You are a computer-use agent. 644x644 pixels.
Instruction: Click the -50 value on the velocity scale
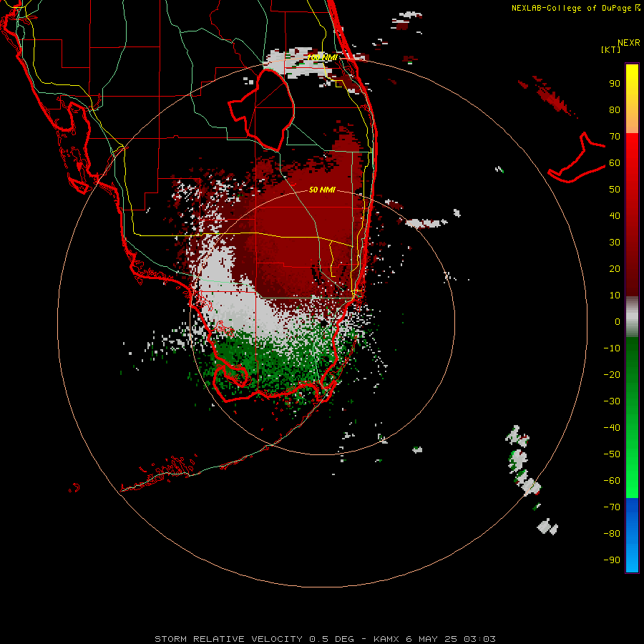click(612, 454)
